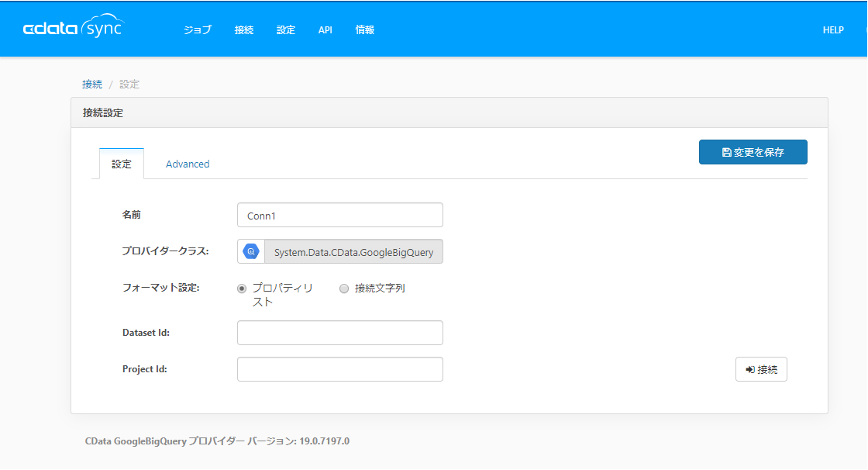Switch to the Advanced tab
This screenshot has width=868, height=470.
tap(187, 164)
